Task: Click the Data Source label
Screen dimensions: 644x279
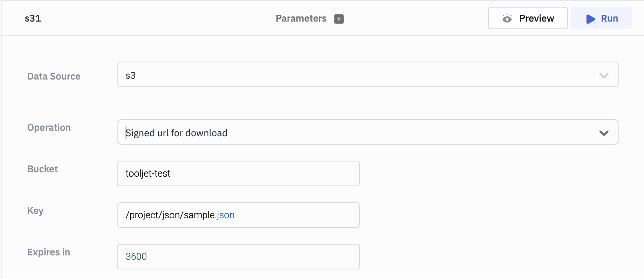Action: pyautogui.click(x=54, y=76)
